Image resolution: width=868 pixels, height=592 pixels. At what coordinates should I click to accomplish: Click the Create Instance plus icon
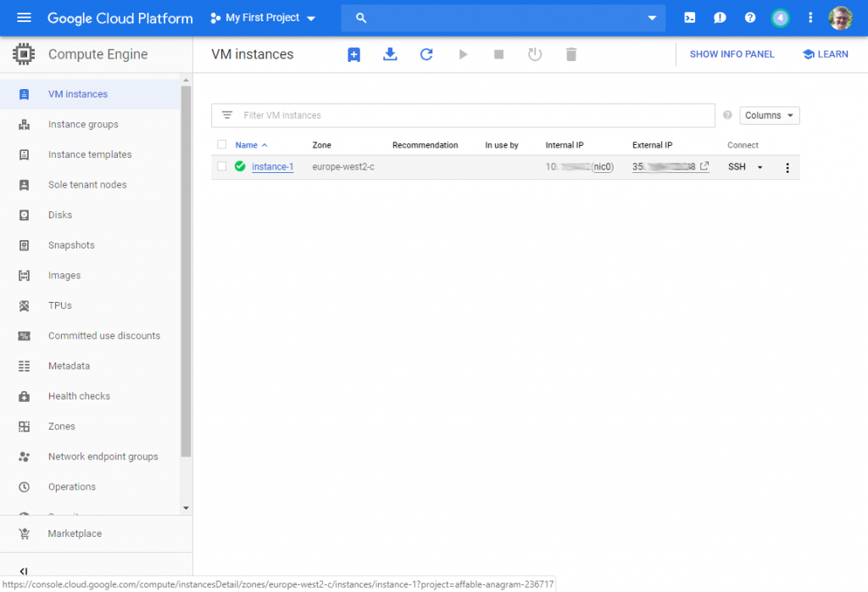click(x=353, y=54)
